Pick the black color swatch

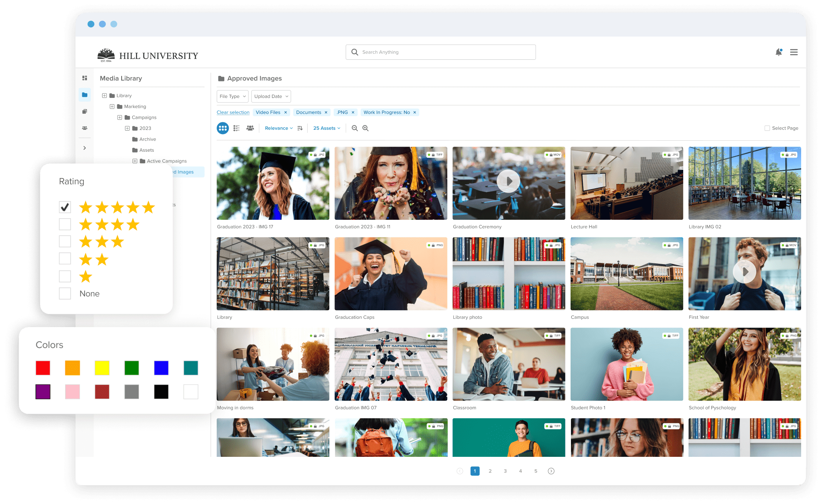[161, 392]
